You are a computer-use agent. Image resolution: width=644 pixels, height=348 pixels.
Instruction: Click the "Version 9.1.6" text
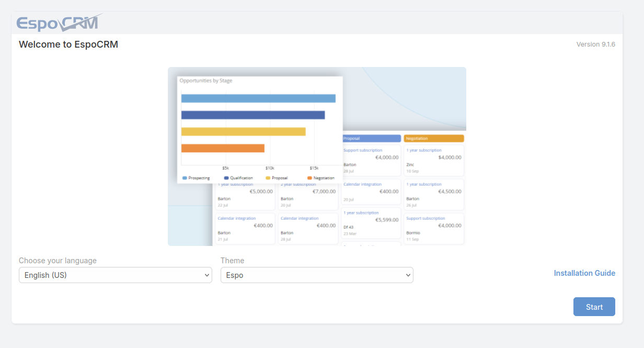click(x=596, y=44)
